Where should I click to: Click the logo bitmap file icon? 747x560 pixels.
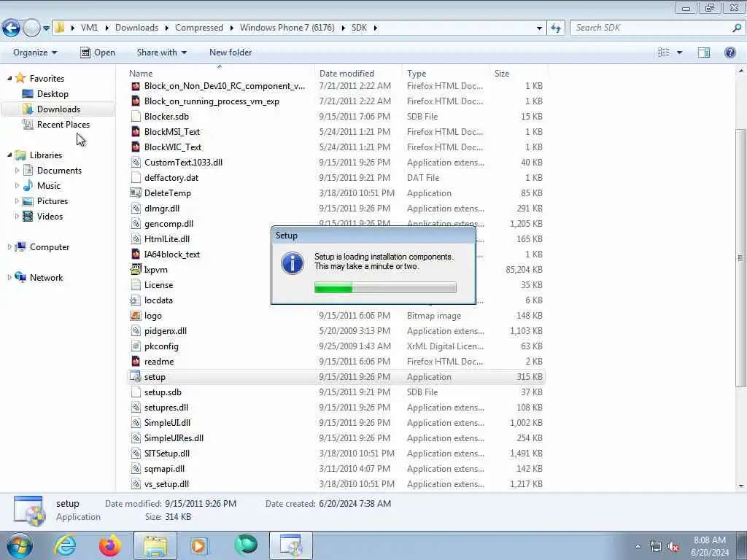pyautogui.click(x=136, y=315)
